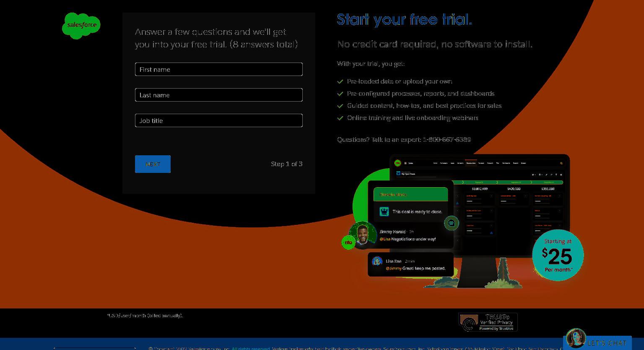This screenshot has width=644, height=350.
Task: Focus the First name field
Action: 218,69
